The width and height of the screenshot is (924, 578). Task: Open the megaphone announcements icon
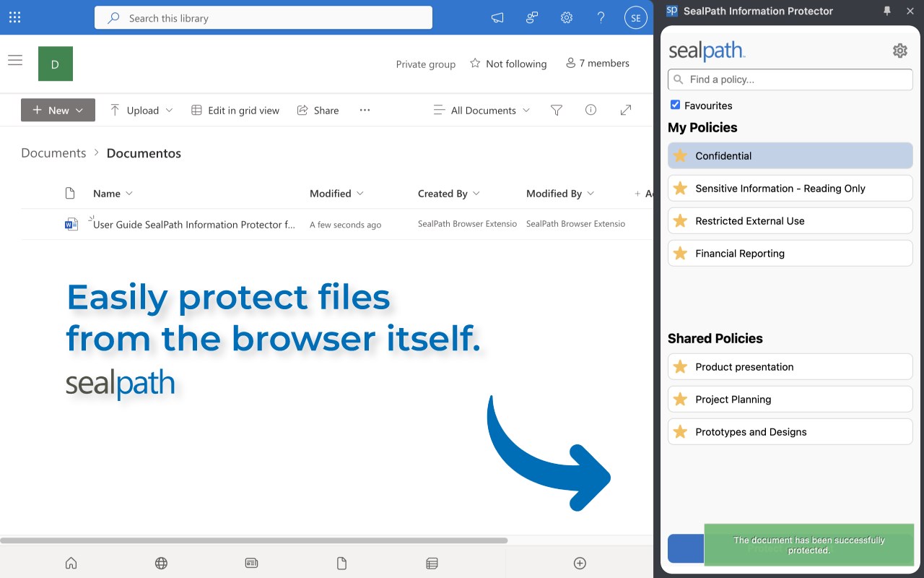tap(497, 18)
